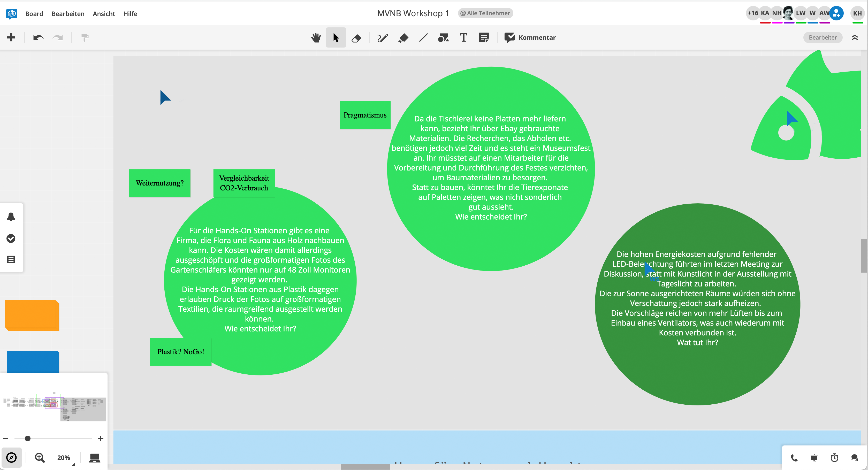This screenshot has height=470, width=868.
Task: Click the Alle Teilnehmer badge
Action: click(485, 13)
